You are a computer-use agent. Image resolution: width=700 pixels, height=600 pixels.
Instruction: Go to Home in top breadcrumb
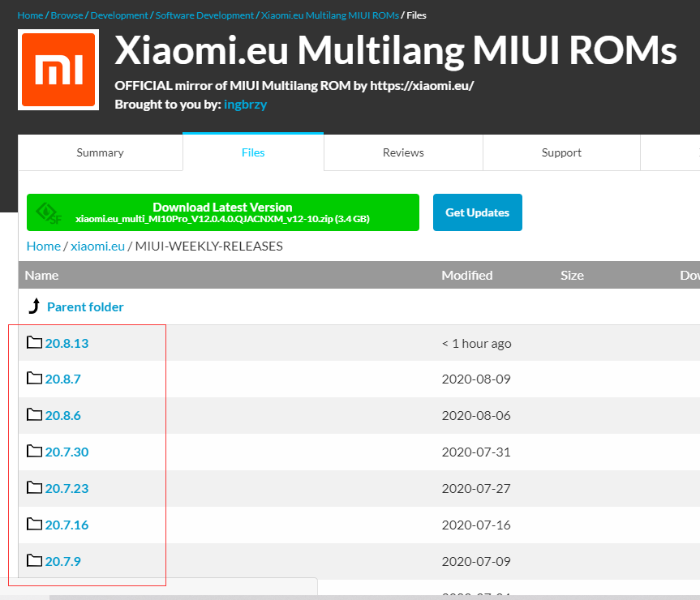click(x=30, y=15)
